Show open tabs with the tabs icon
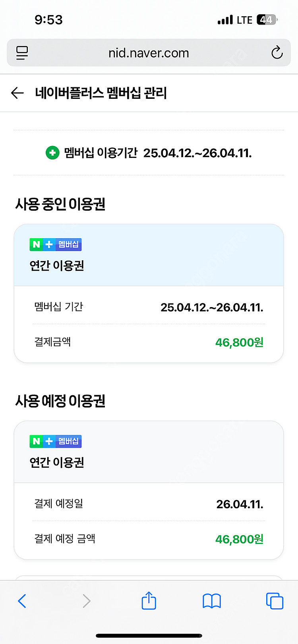Viewport: 298px width, 644px height. (x=275, y=601)
